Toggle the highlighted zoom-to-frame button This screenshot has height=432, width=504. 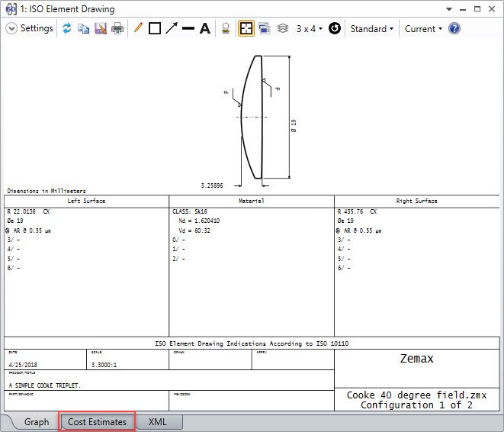tap(246, 29)
